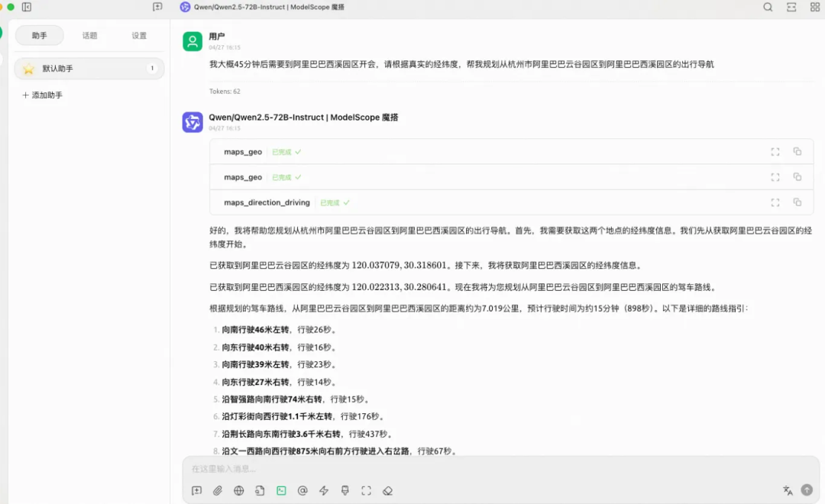Click copy icon on second maps_geo row
The image size is (825, 504).
pos(797,176)
